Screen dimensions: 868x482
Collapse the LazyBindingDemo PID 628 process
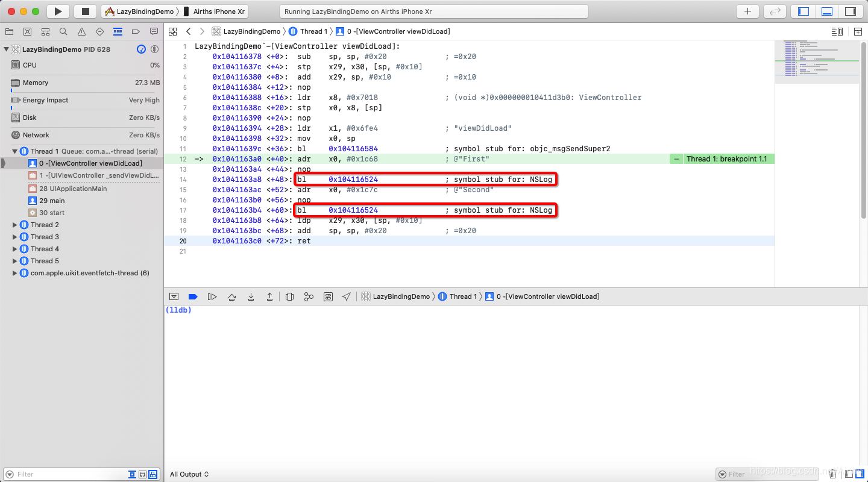click(7, 49)
